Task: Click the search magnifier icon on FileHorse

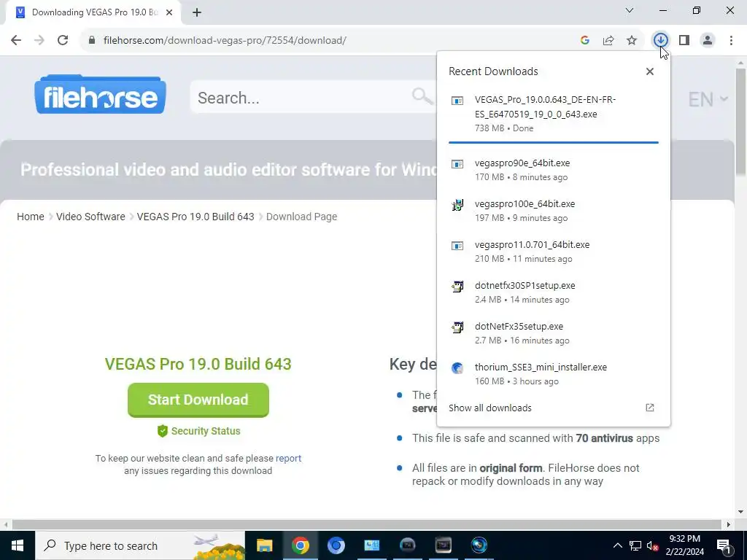Action: point(422,97)
